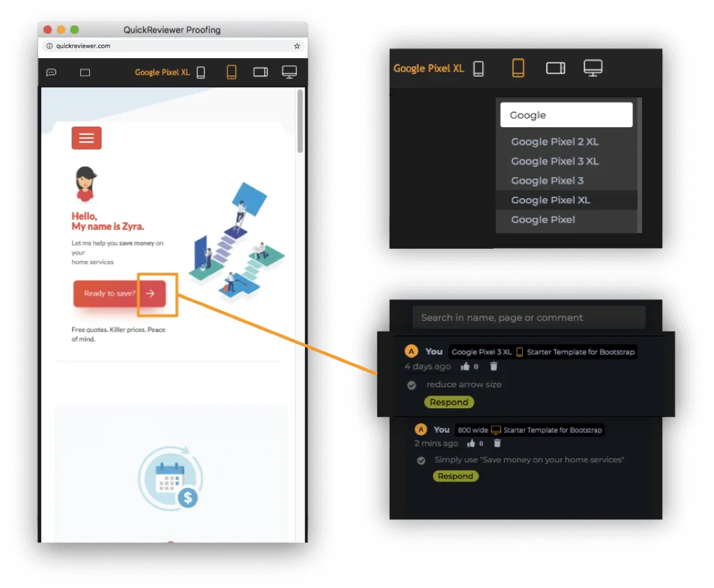Click Search in name, page or comment field
Image resolution: width=714 pixels, height=588 pixels.
click(x=529, y=318)
